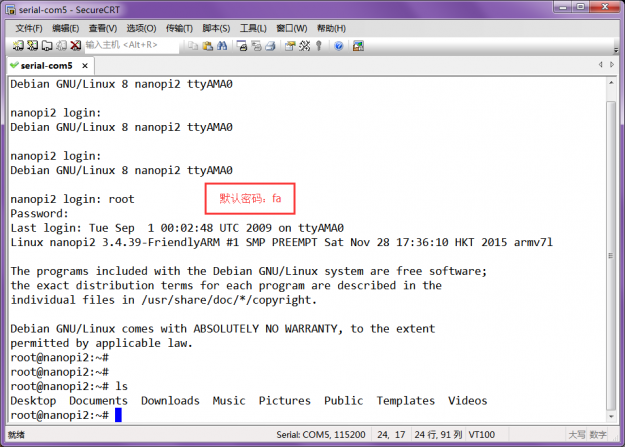Image resolution: width=625 pixels, height=447 pixels.
Task: Click Last login line in terminal
Action: tap(177, 228)
